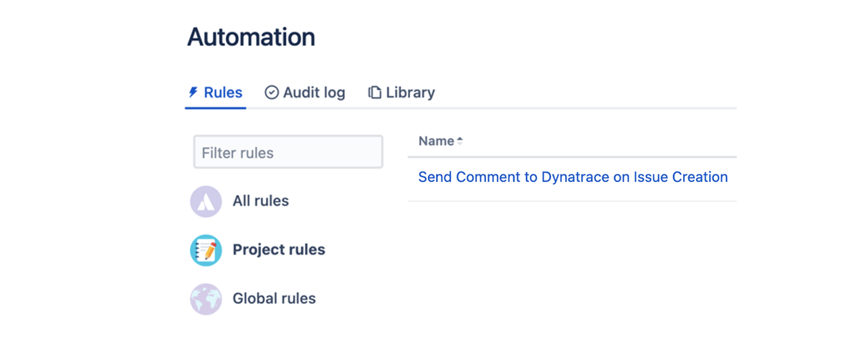Screen dimensions: 868x349
Task: Select the All rules label
Action: coord(260,201)
